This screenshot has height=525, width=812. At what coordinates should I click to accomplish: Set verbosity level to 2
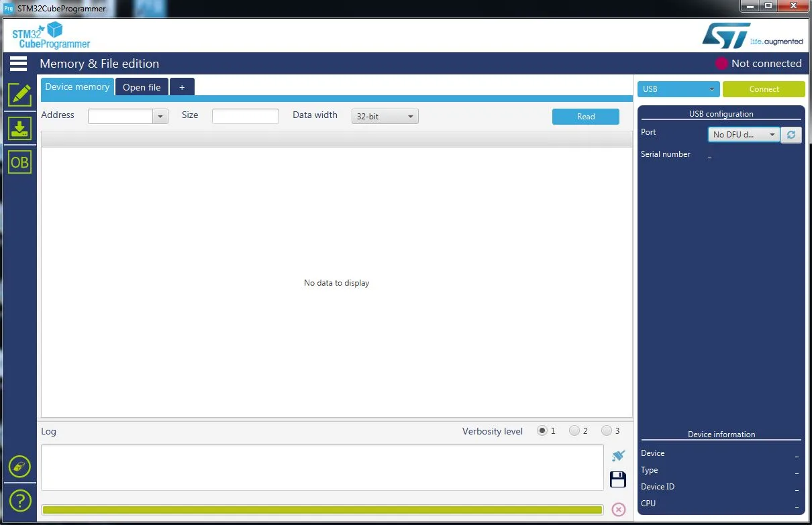(574, 430)
